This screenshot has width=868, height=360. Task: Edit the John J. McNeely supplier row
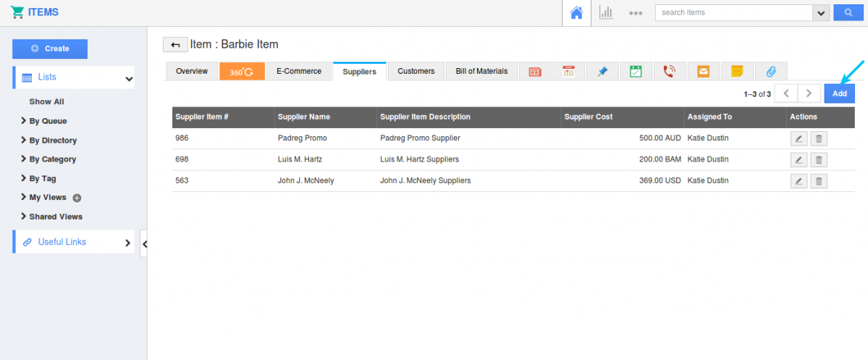coord(799,181)
